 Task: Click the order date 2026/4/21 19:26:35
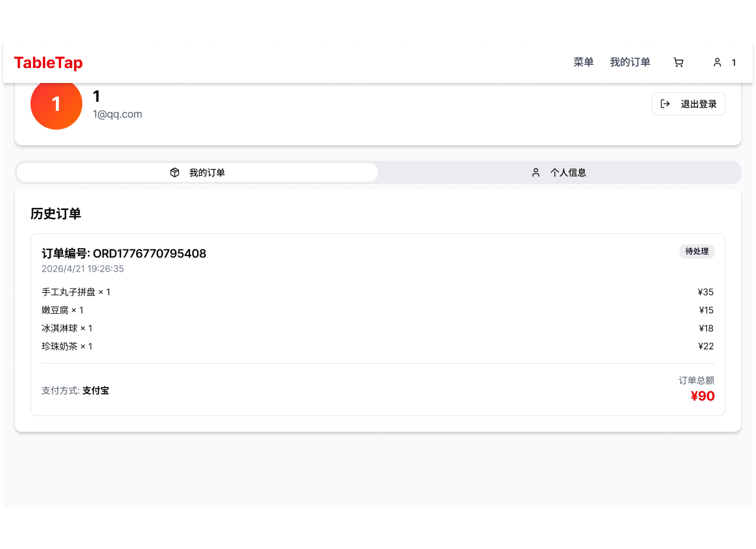pyautogui.click(x=82, y=268)
